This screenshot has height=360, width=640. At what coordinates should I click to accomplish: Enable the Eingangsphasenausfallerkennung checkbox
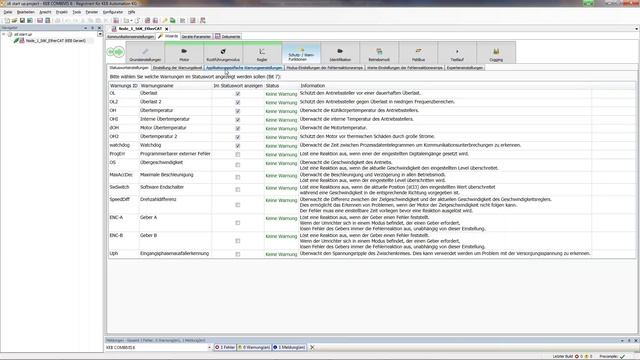[238, 254]
